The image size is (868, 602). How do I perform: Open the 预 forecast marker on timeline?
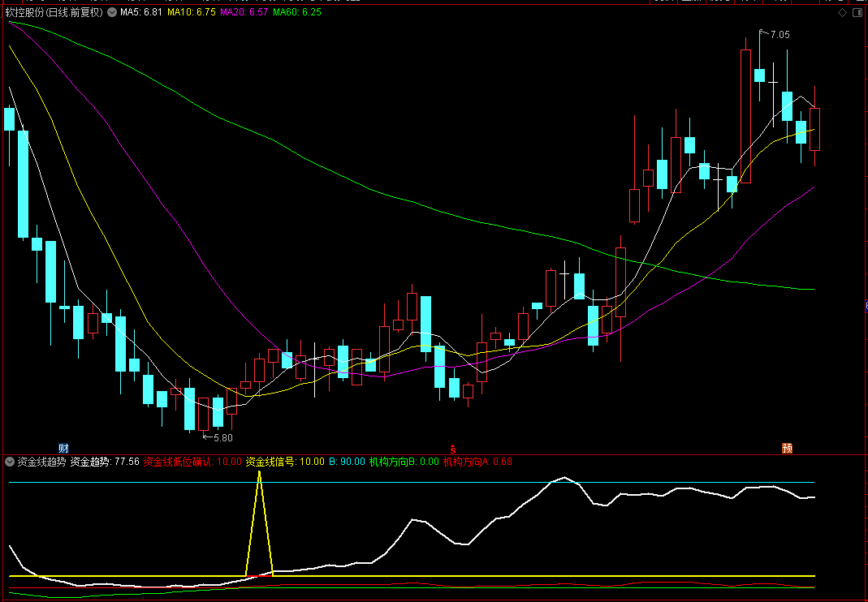787,448
